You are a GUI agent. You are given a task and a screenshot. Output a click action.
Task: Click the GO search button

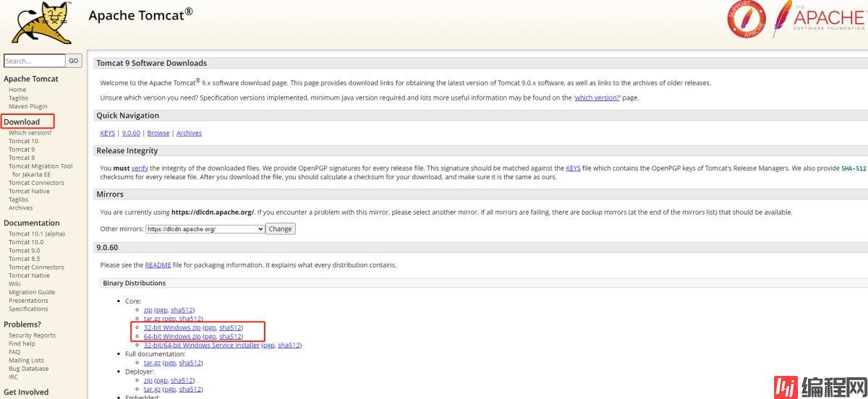(74, 61)
